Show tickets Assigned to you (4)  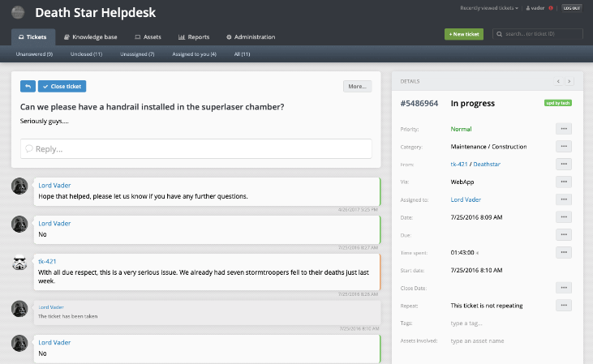point(195,54)
